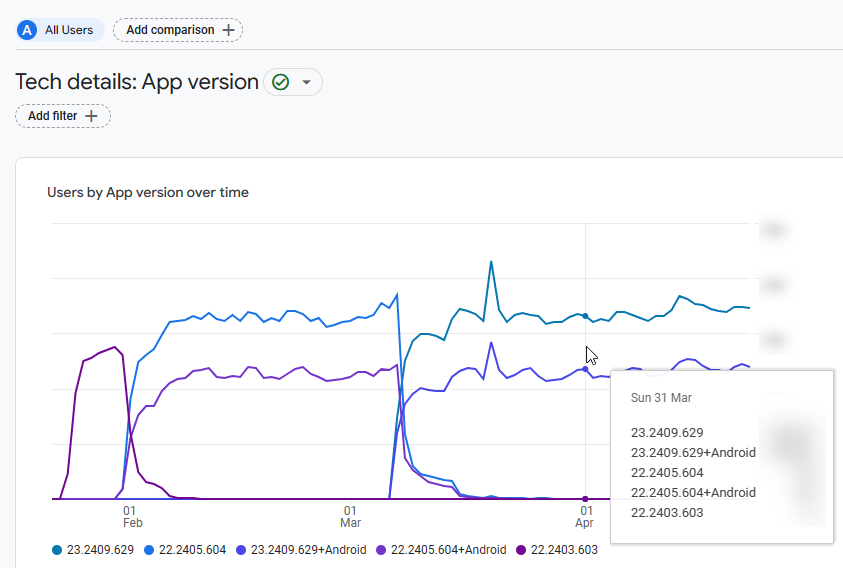Click the 'Tech details: App version' heading
The height and width of the screenshot is (568, 843).
pos(137,82)
